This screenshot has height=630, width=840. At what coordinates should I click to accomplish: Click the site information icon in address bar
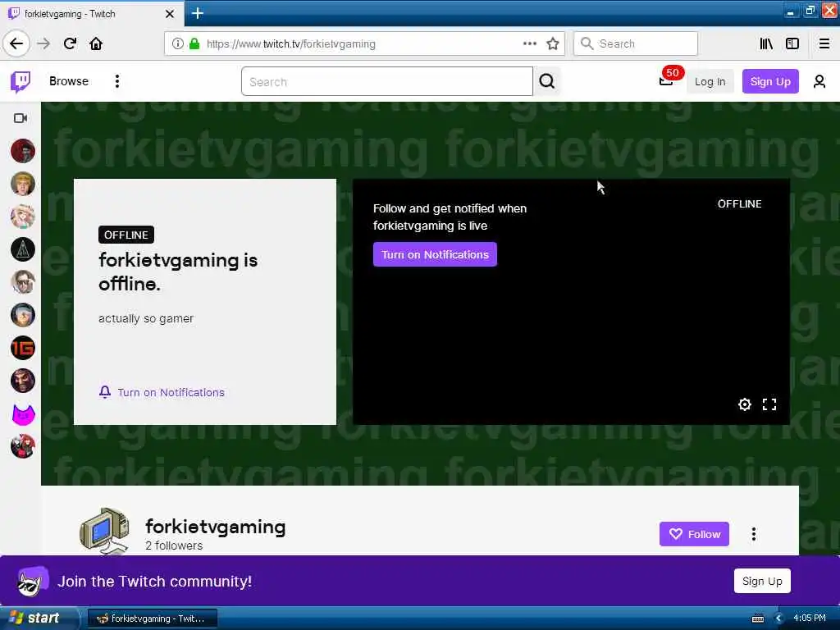(x=178, y=44)
